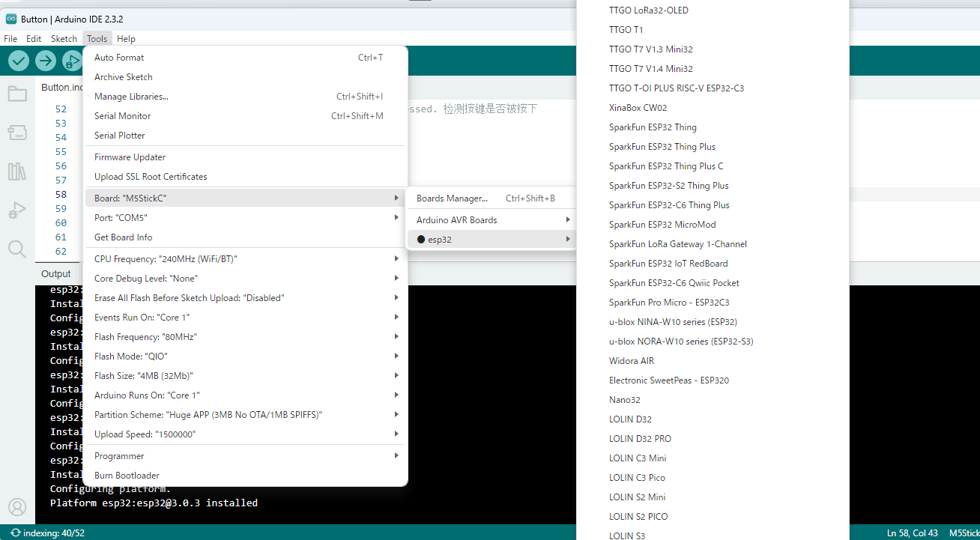
Task: Expand Arduino Runs On submenu
Action: tap(245, 395)
